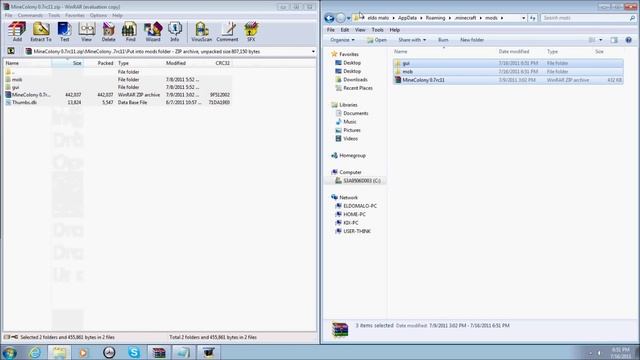
Task: Toggle the Explorer preview pane
Action: pyautogui.click(x=614, y=40)
